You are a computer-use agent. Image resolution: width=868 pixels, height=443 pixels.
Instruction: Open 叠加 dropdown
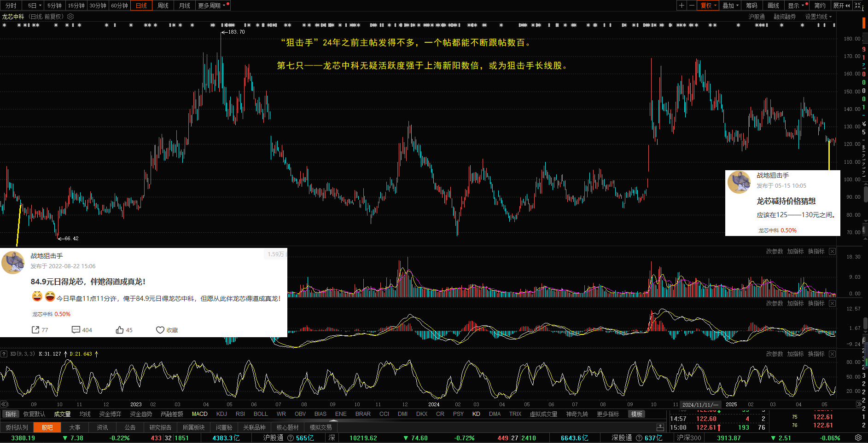[730, 6]
